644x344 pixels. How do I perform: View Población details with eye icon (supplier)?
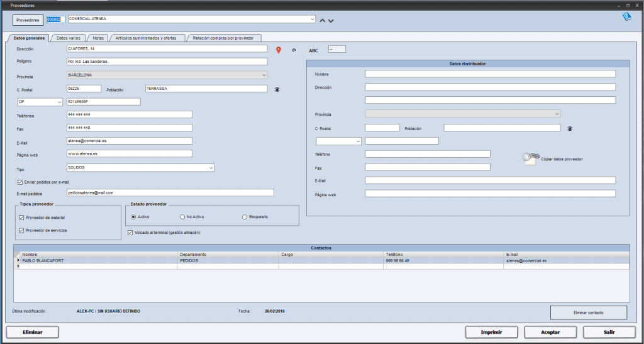(x=277, y=89)
